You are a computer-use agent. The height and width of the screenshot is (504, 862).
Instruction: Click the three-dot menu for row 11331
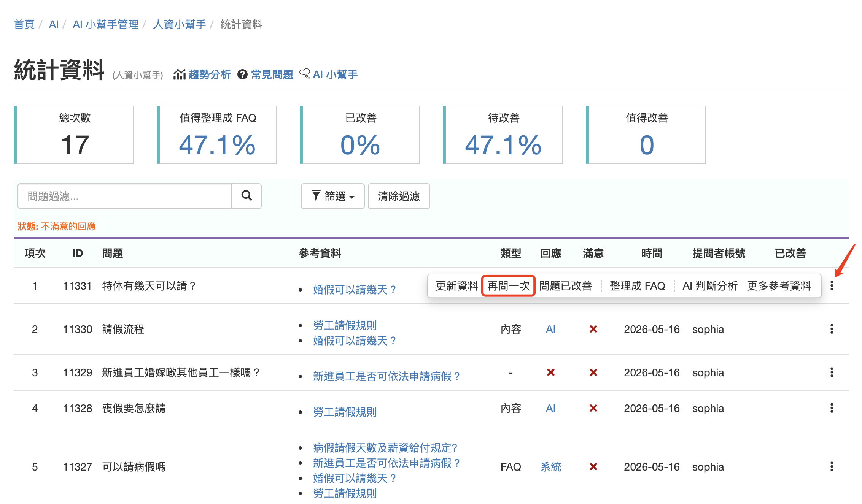tap(832, 286)
